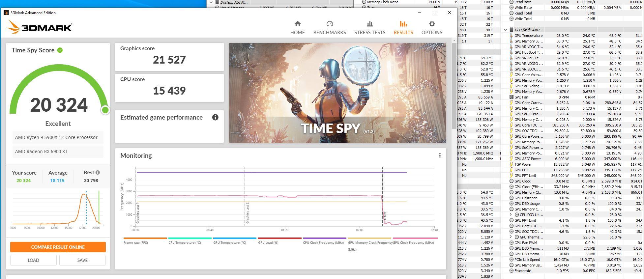Select the RESULTS tab
This screenshot has height=279, width=644.
pyautogui.click(x=403, y=28)
